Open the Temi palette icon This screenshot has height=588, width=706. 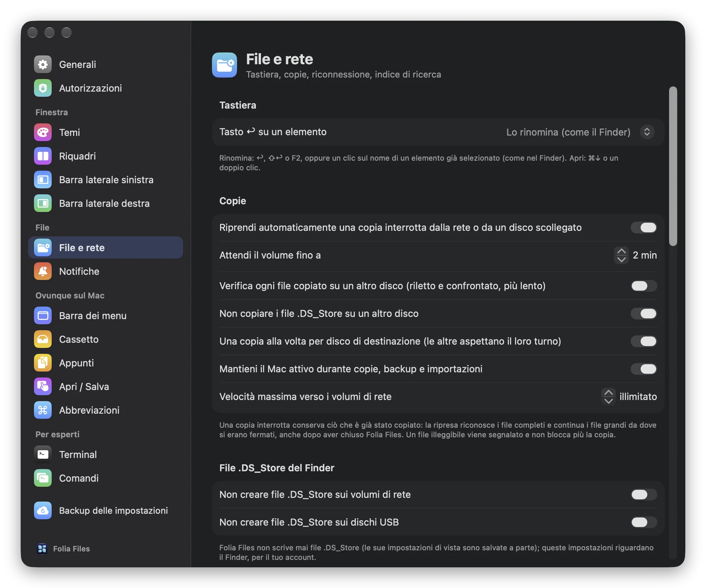43,133
